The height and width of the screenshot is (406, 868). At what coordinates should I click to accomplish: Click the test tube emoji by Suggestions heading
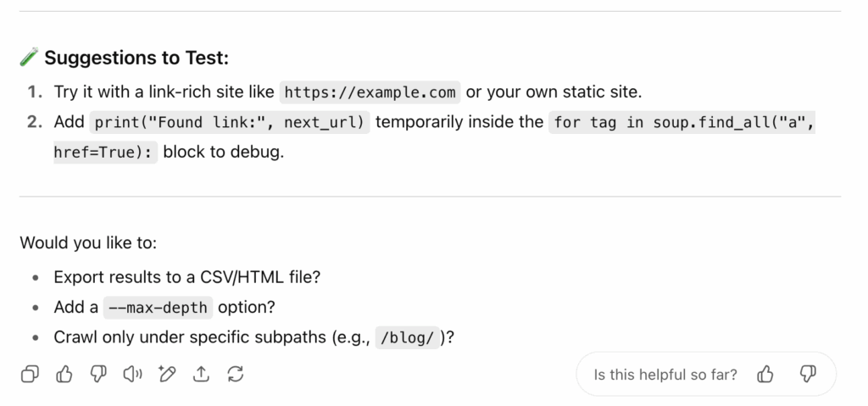[29, 57]
